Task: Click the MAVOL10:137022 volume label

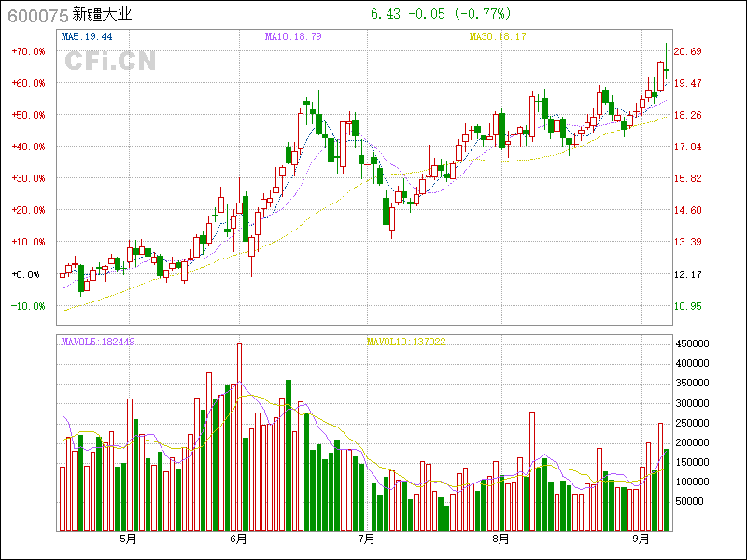Action: tap(406, 342)
